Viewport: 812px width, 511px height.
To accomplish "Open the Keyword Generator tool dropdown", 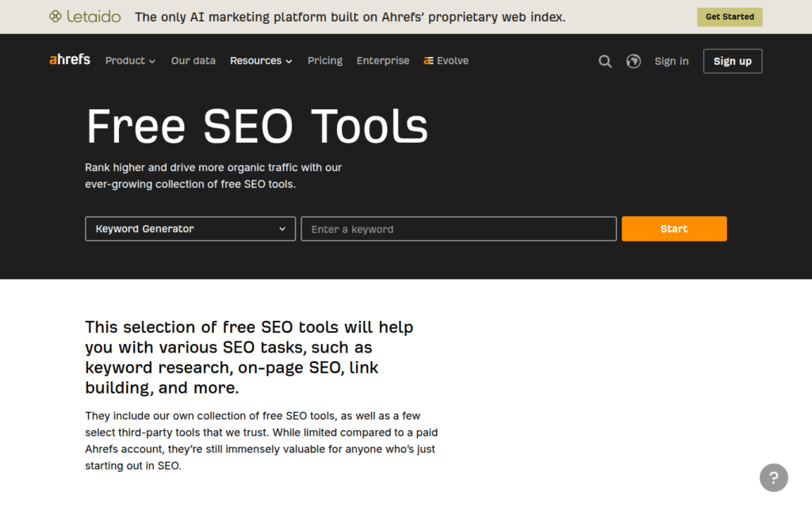I will pos(190,229).
